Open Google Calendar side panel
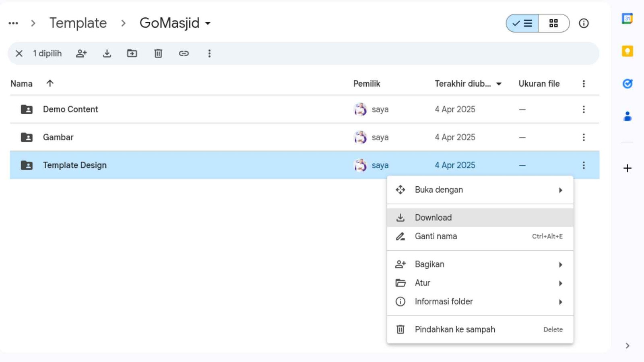 627,19
